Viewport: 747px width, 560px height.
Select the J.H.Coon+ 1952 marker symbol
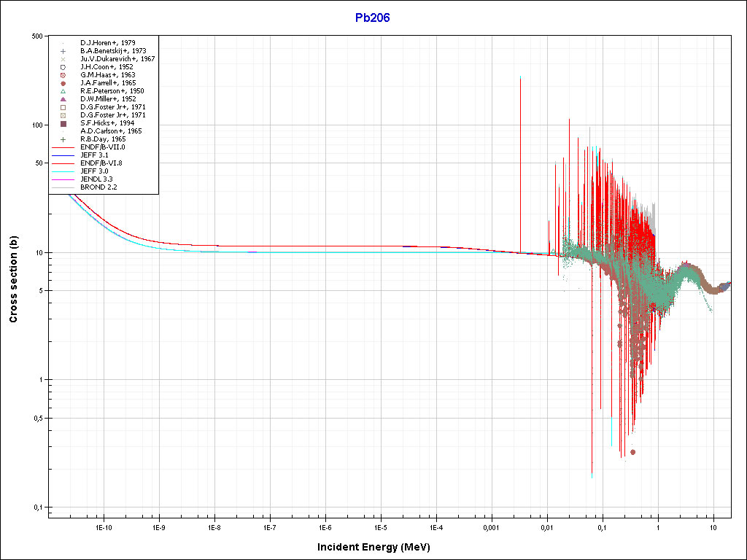[63, 67]
